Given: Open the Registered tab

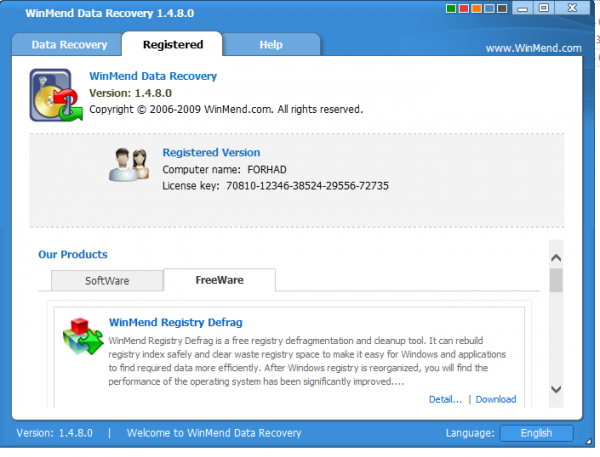Looking at the screenshot, I should pyautogui.click(x=173, y=44).
